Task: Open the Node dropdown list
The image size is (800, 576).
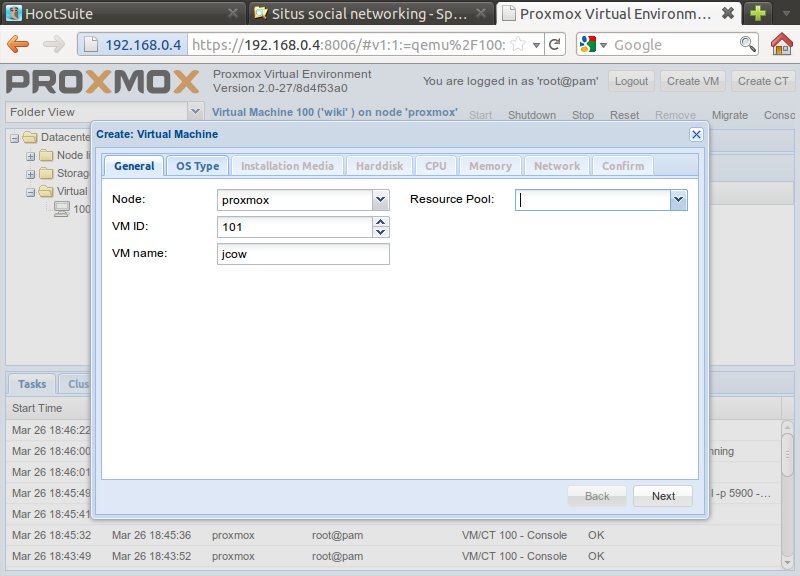Action: click(380, 200)
